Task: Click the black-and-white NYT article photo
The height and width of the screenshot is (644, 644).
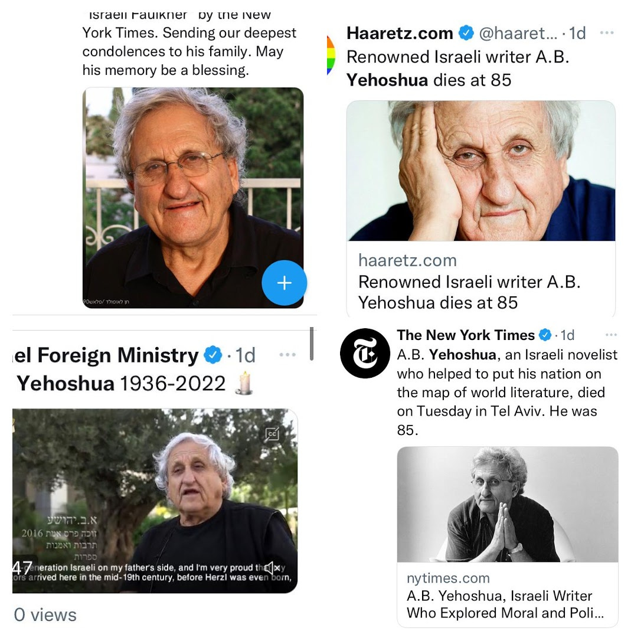Action: (508, 504)
